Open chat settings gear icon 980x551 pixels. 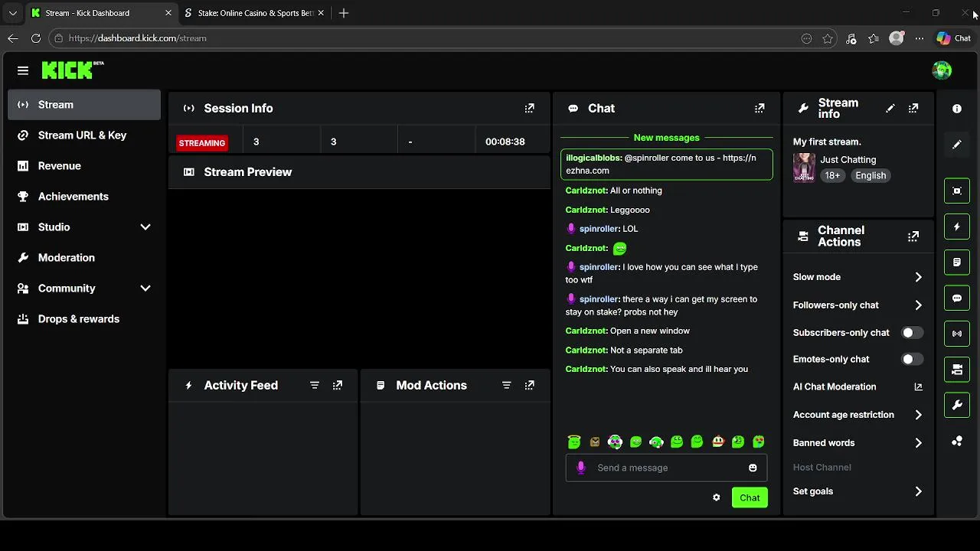point(717,497)
